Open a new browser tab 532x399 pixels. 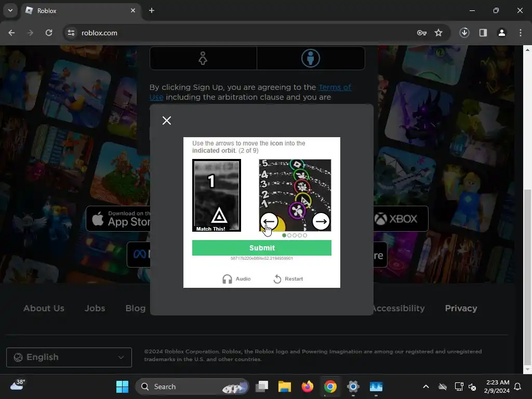[x=152, y=10]
